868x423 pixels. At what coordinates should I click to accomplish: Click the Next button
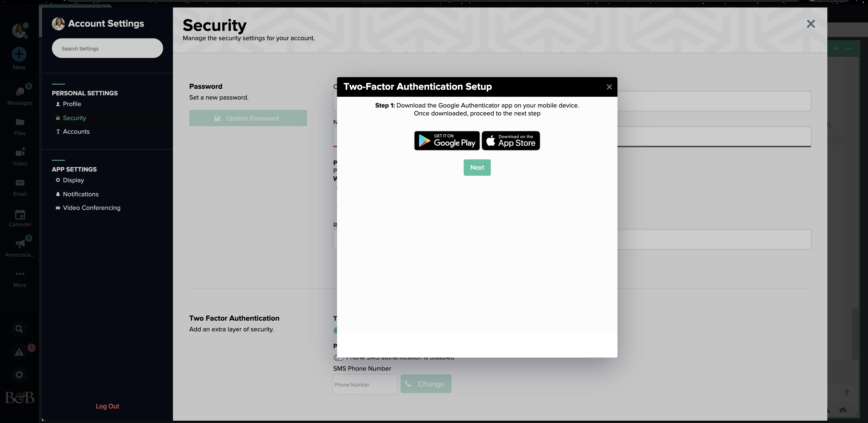[x=477, y=168]
